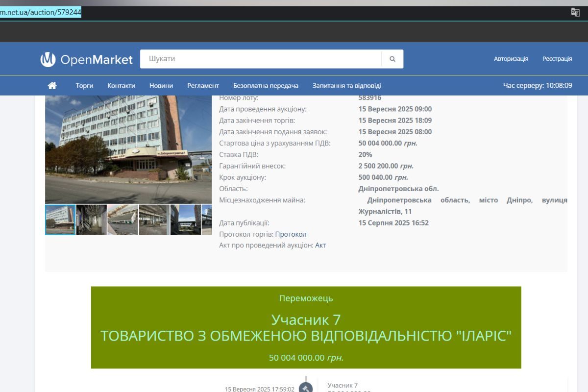Open the Контакти menu item

pos(121,85)
